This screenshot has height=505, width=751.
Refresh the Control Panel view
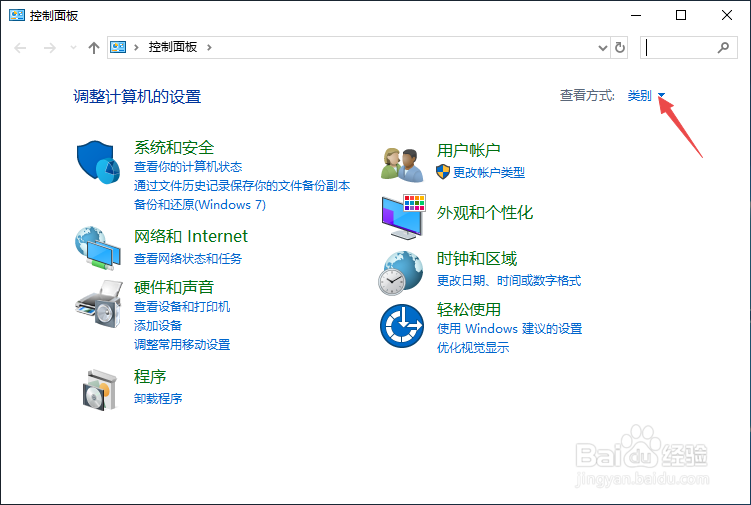620,47
